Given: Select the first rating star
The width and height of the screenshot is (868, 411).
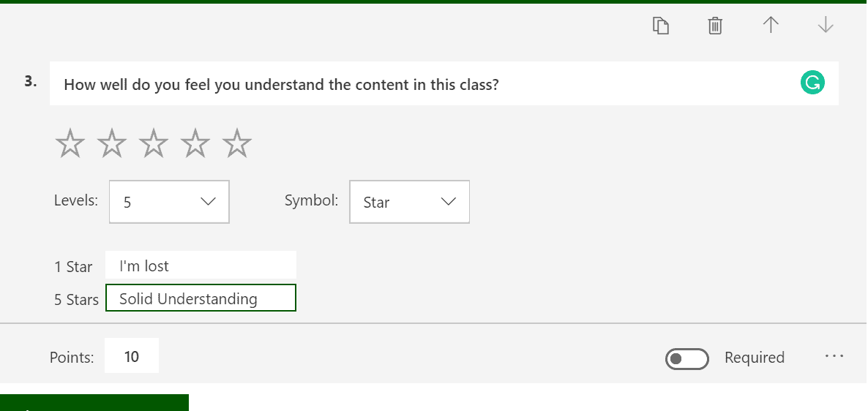Looking at the screenshot, I should point(70,143).
